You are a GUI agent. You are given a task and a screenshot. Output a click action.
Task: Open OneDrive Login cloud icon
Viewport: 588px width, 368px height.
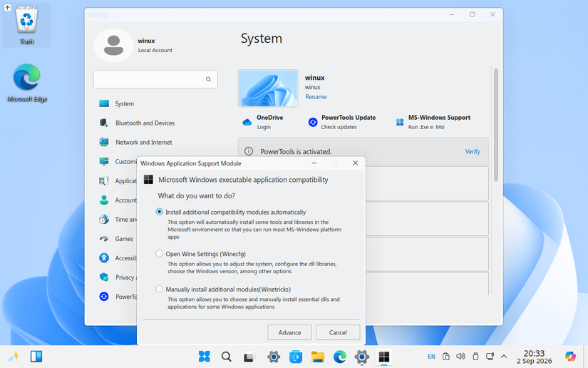click(247, 122)
